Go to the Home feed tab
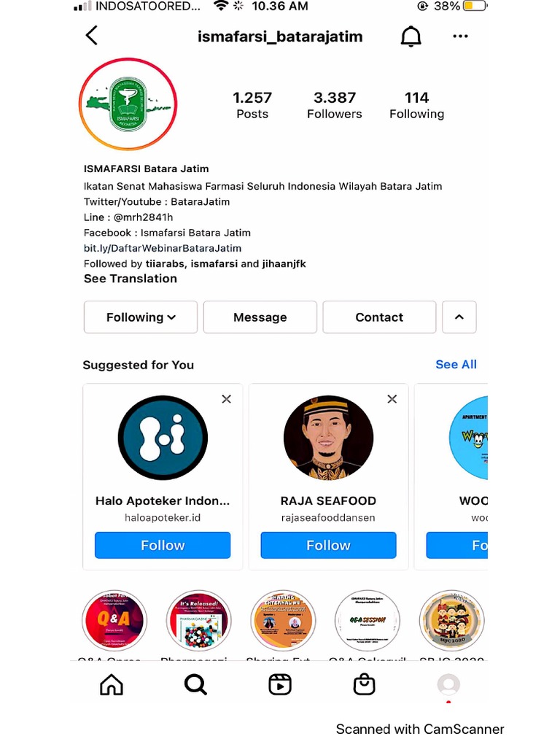Image resolution: width=560 pixels, height=747 pixels. 112,685
